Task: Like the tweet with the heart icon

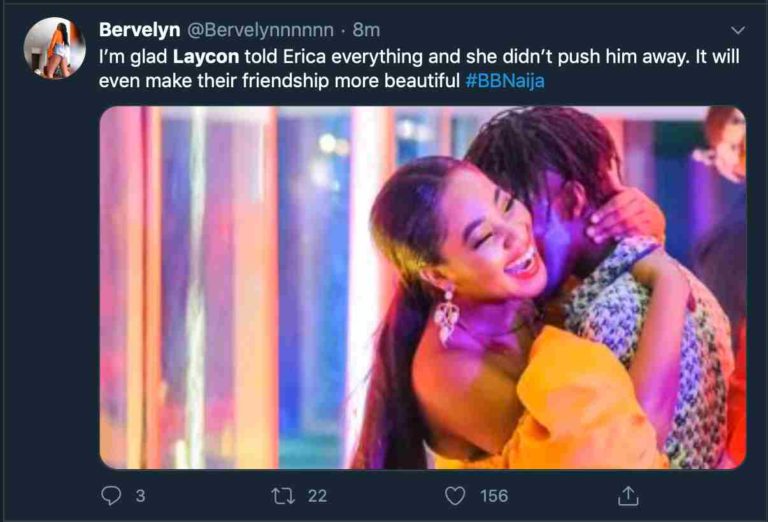Action: coord(455,496)
